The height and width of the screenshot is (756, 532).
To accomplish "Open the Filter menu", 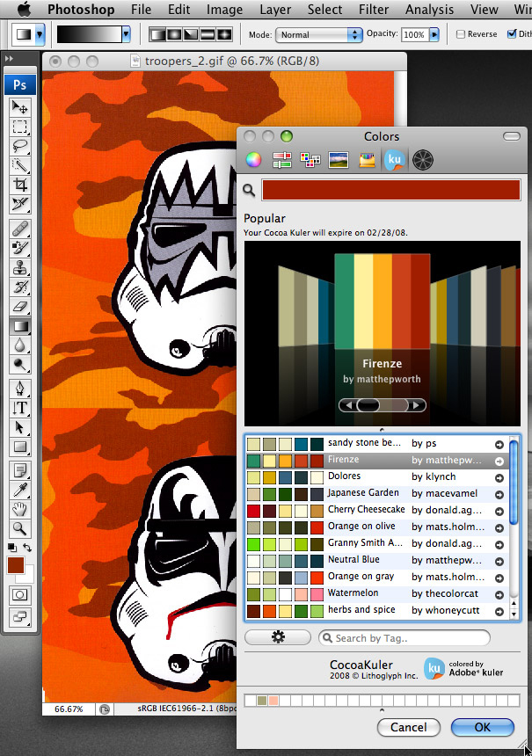I will (x=374, y=9).
